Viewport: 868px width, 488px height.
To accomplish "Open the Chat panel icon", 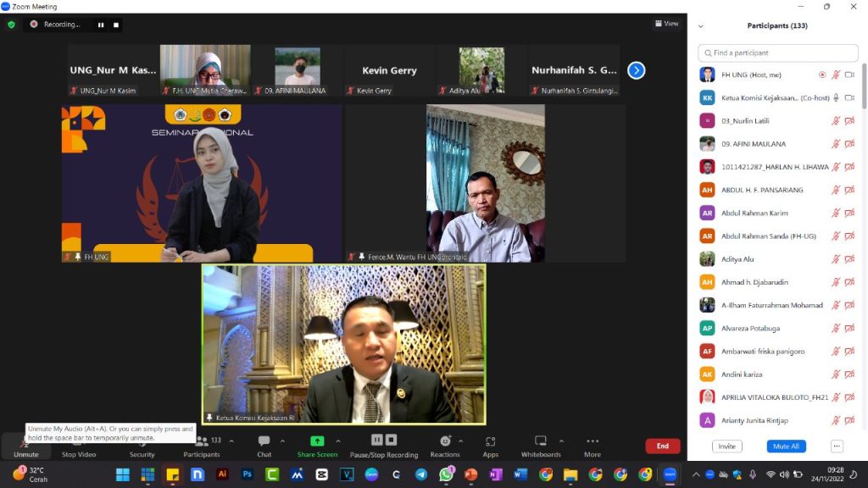I will (264, 441).
